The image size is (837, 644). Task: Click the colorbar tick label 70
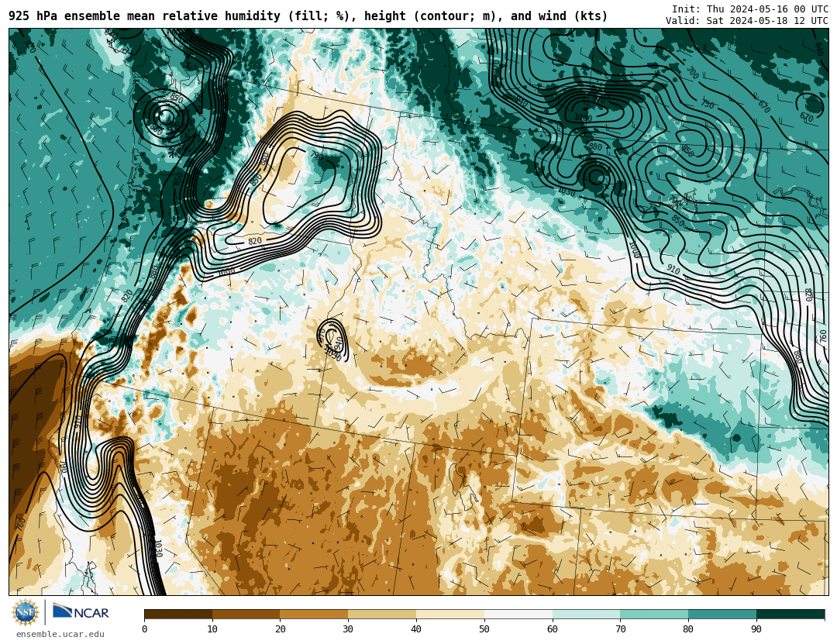[x=620, y=629]
